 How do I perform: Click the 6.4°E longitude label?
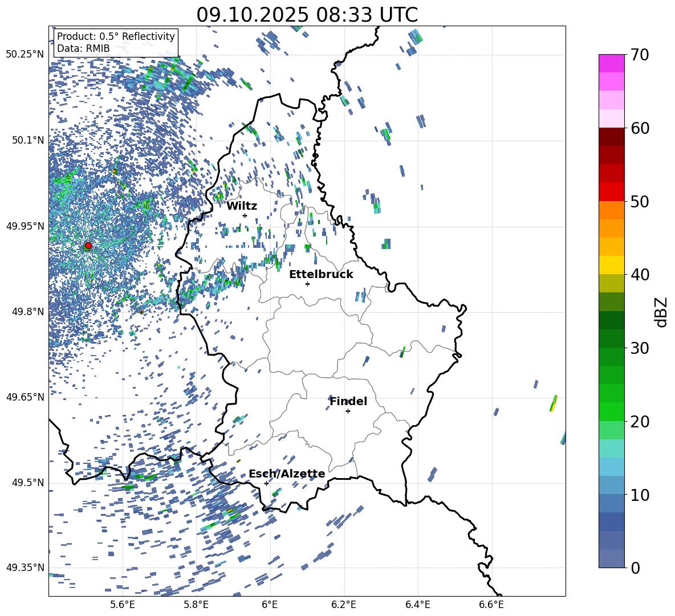click(418, 605)
